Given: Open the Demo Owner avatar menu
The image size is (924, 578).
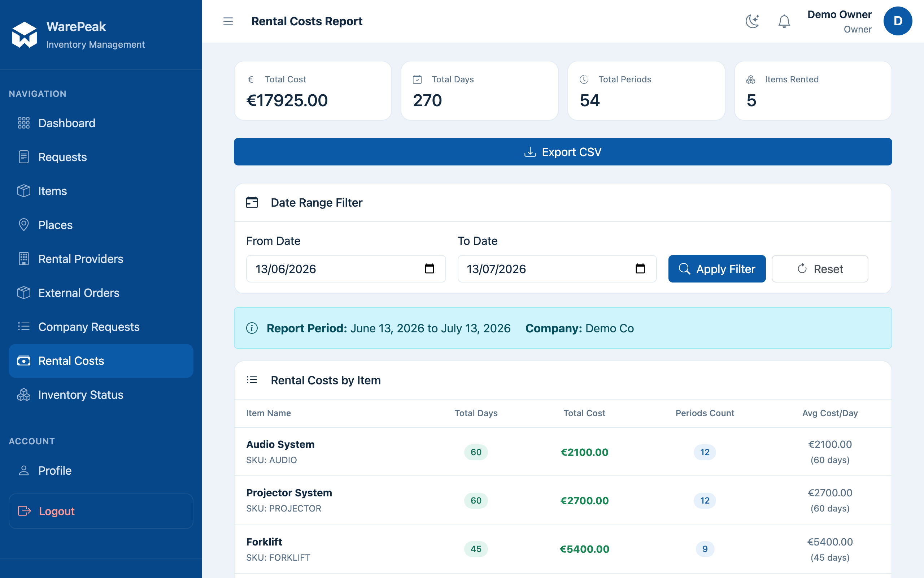Looking at the screenshot, I should pos(898,21).
